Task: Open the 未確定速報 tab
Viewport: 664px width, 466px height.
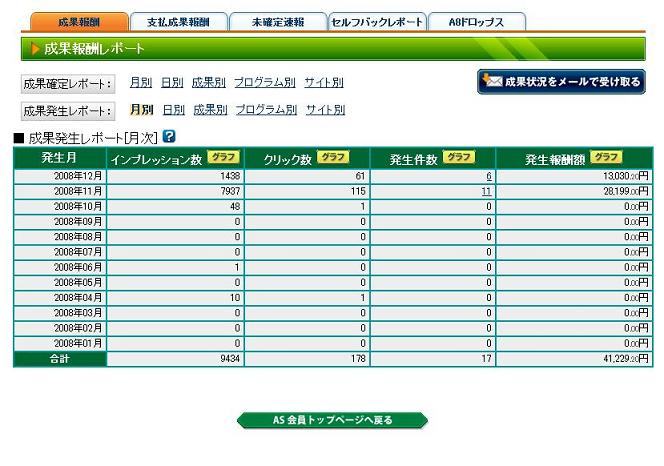Action: click(x=278, y=22)
